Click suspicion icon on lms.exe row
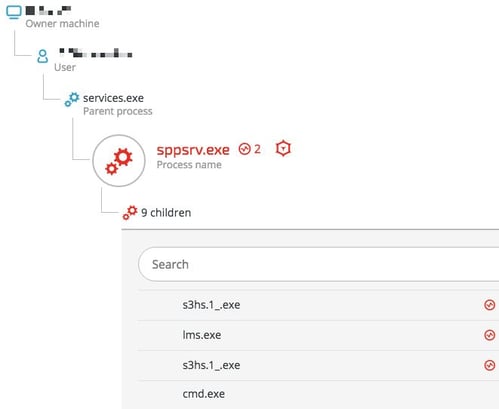499x409 pixels. [x=489, y=335]
